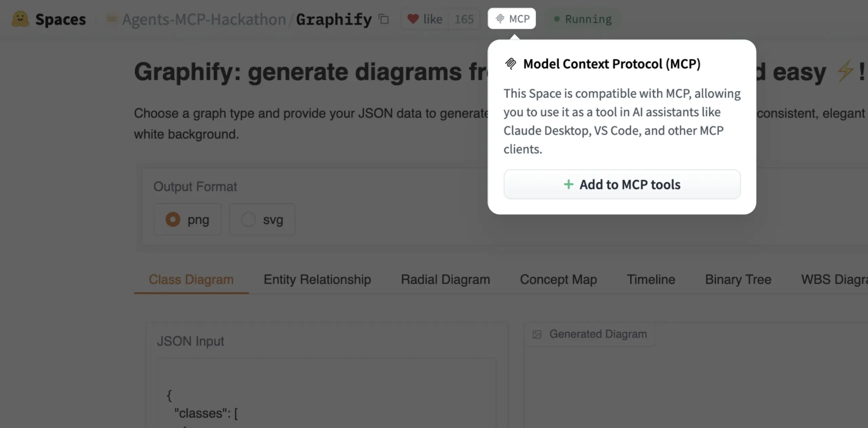Select the svg output format
The height and width of the screenshot is (428, 868).
[262, 220]
